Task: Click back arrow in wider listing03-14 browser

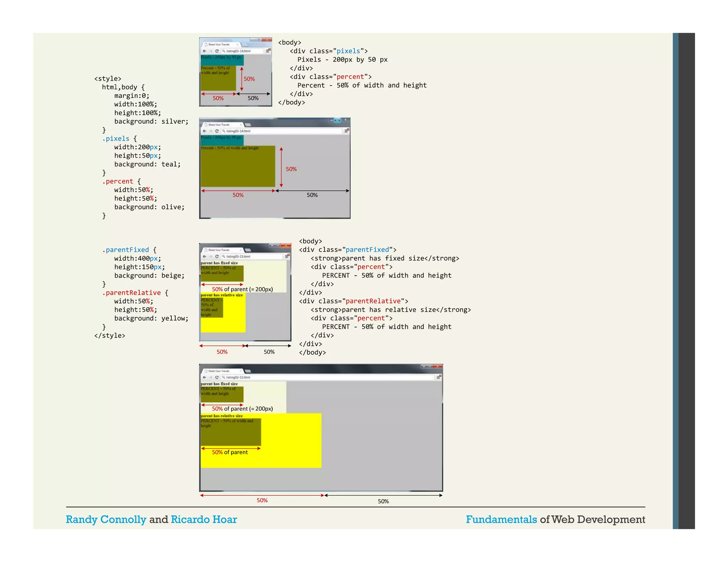Action: tap(204, 131)
